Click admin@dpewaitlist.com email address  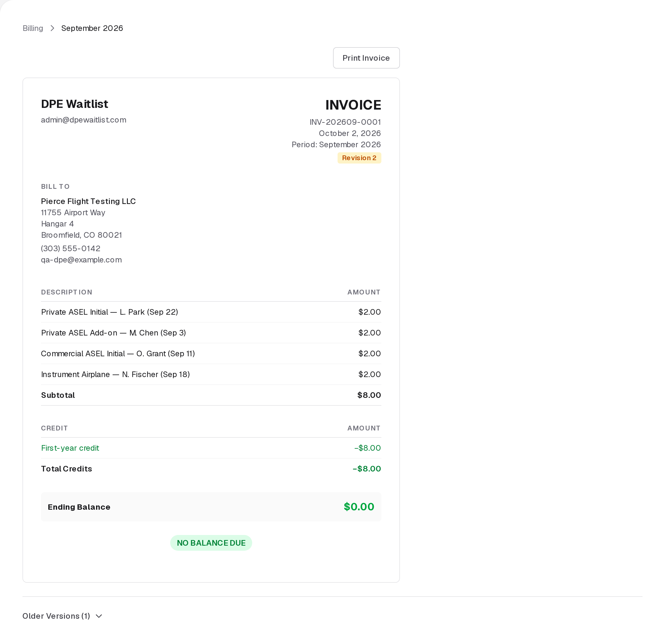coord(83,120)
